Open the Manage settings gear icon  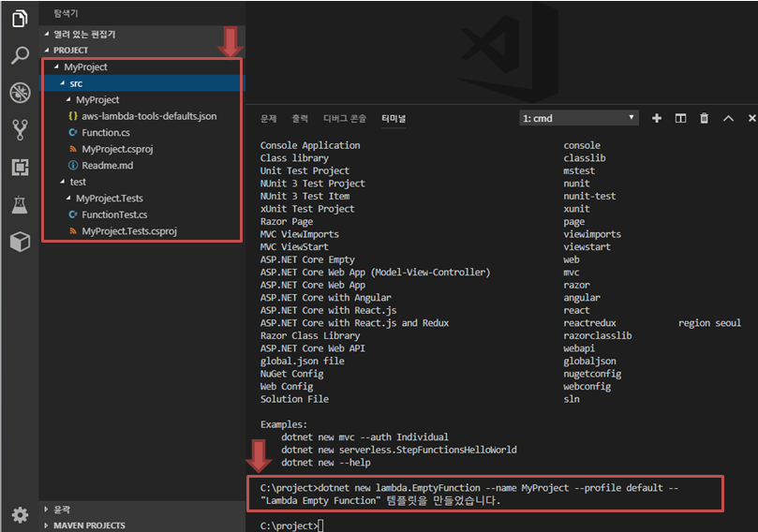[20, 514]
